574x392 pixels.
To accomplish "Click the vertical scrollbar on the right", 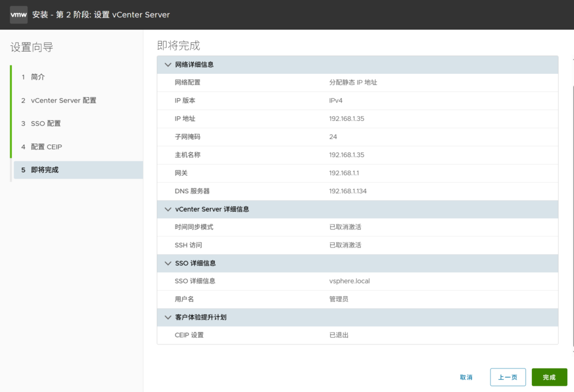I will coord(572,216).
